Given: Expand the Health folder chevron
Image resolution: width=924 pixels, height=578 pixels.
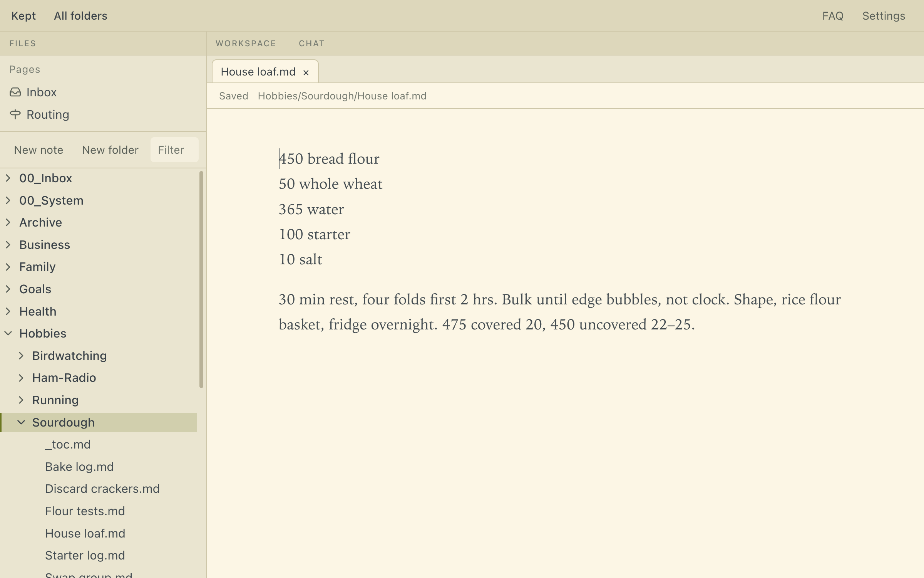Looking at the screenshot, I should pos(8,311).
